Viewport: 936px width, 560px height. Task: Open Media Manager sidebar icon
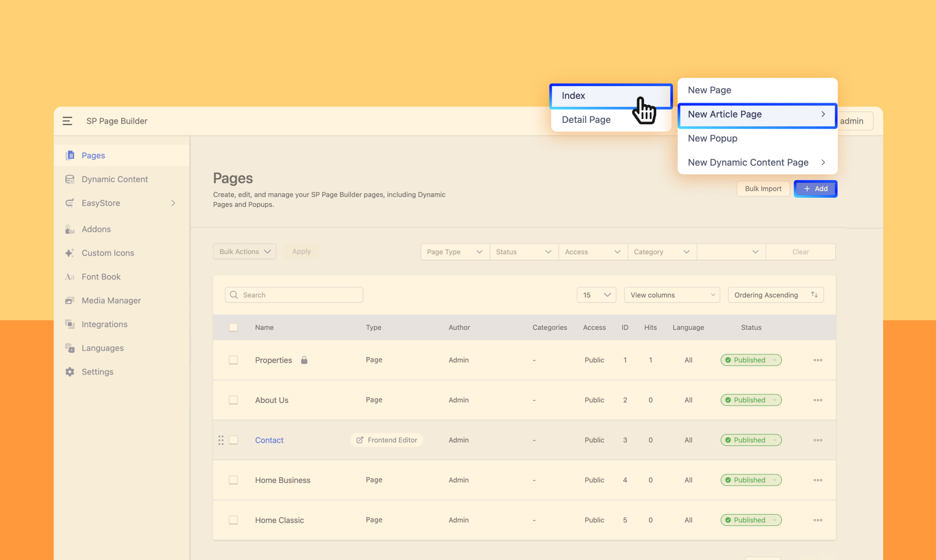click(x=70, y=301)
